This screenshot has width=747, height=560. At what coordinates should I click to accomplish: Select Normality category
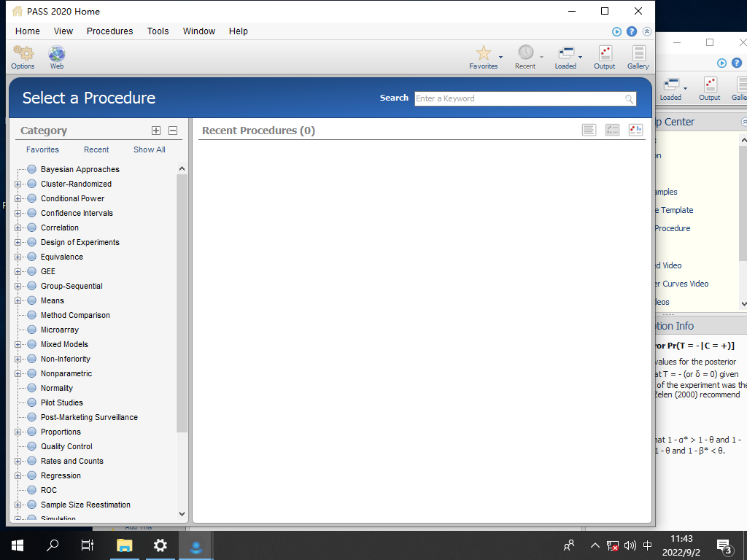(57, 388)
